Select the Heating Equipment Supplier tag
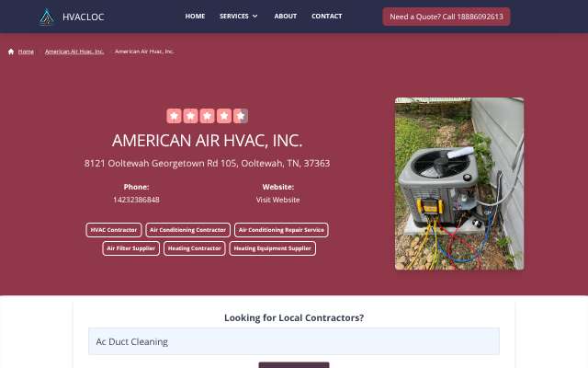 click(273, 248)
